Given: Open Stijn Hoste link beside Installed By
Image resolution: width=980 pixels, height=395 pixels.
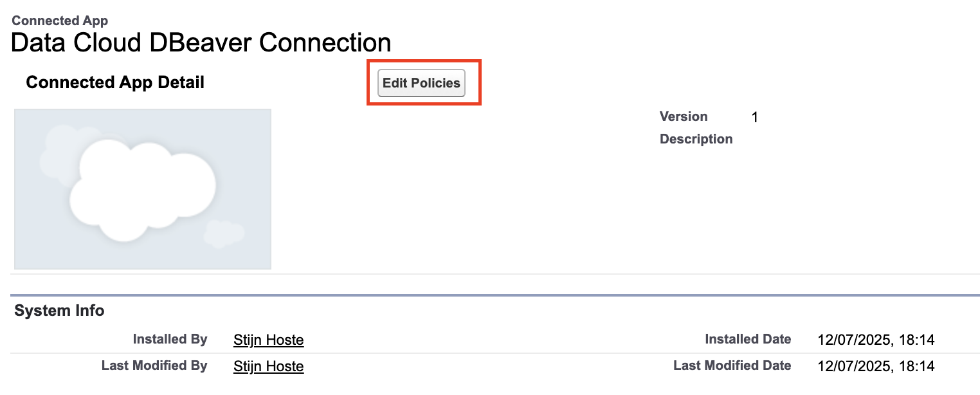Looking at the screenshot, I should point(268,340).
